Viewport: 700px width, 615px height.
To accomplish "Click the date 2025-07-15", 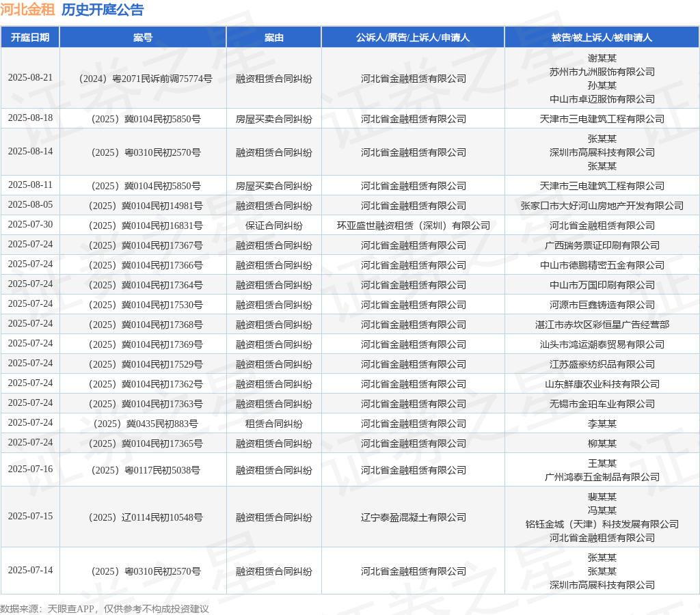I will (x=30, y=517).
